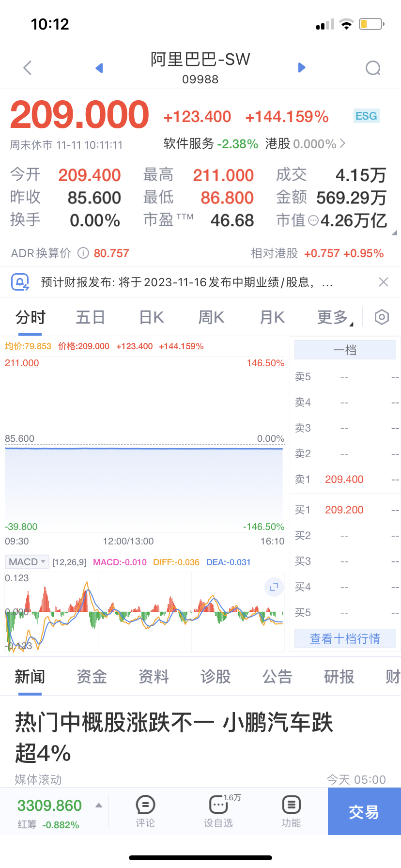Tap the 市值 smiley info icon

pos(313,221)
